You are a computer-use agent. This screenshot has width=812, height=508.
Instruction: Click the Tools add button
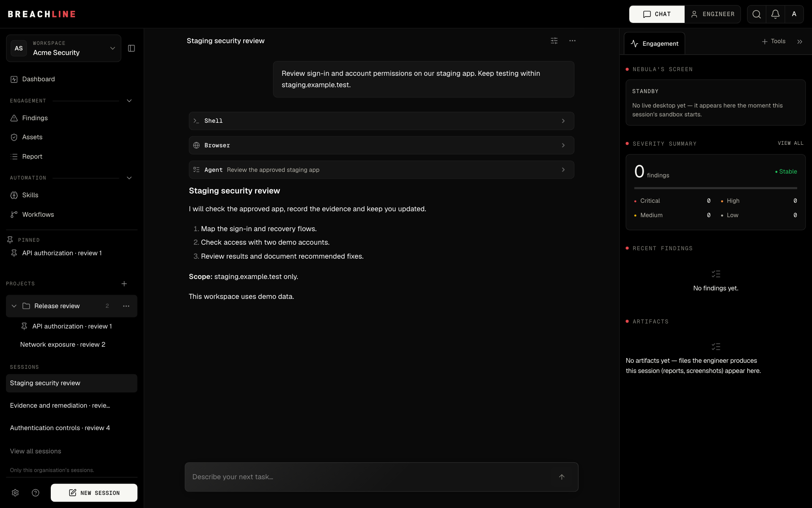click(774, 41)
